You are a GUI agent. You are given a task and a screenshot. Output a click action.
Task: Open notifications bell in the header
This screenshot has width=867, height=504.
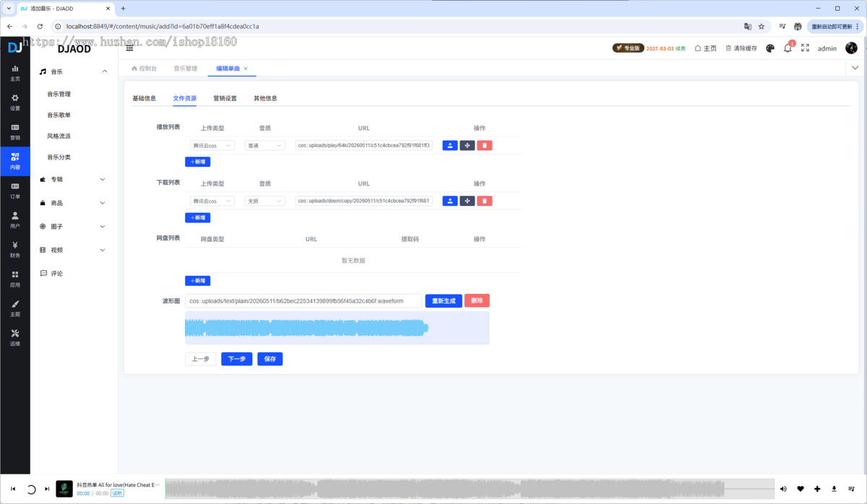coord(788,48)
